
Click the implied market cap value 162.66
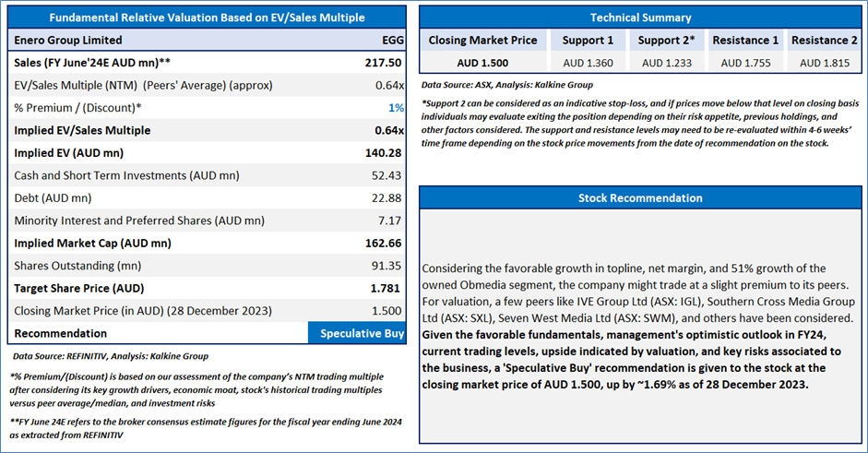pos(383,244)
